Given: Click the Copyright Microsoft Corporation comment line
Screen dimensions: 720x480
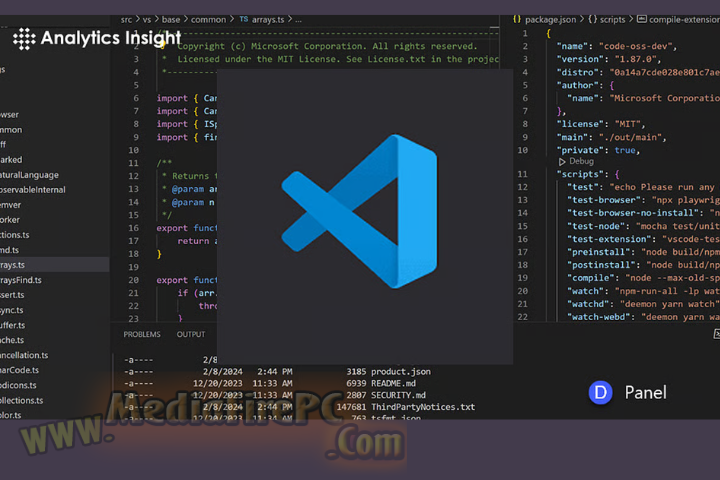Looking at the screenshot, I should 327,46.
